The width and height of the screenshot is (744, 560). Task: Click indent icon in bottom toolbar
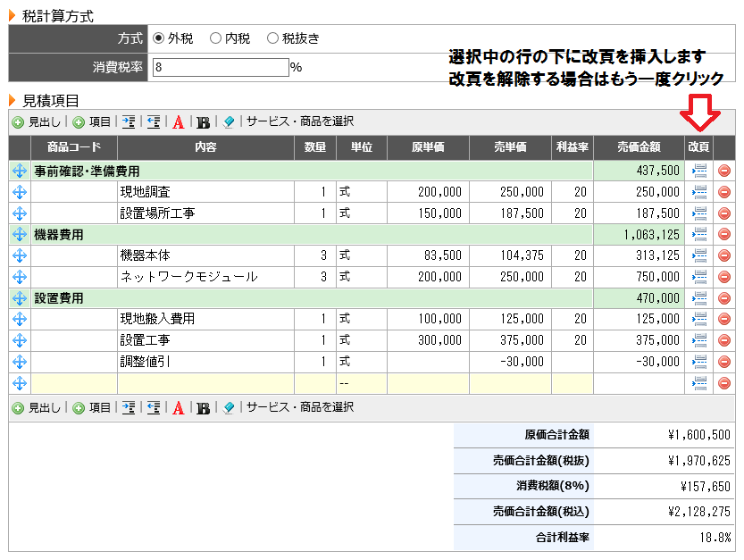click(128, 407)
